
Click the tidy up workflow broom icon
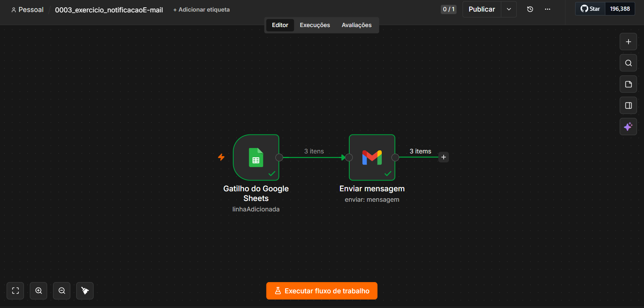85,291
